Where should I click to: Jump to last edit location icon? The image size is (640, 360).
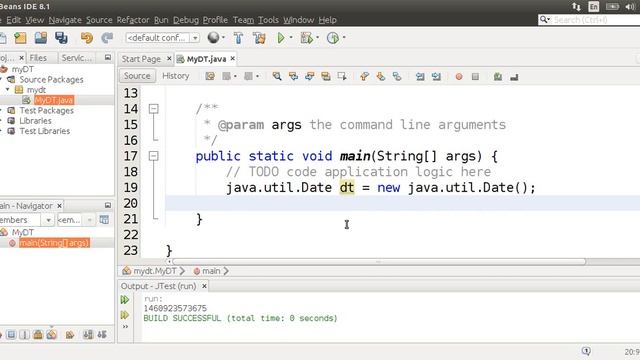pyautogui.click(x=210, y=76)
